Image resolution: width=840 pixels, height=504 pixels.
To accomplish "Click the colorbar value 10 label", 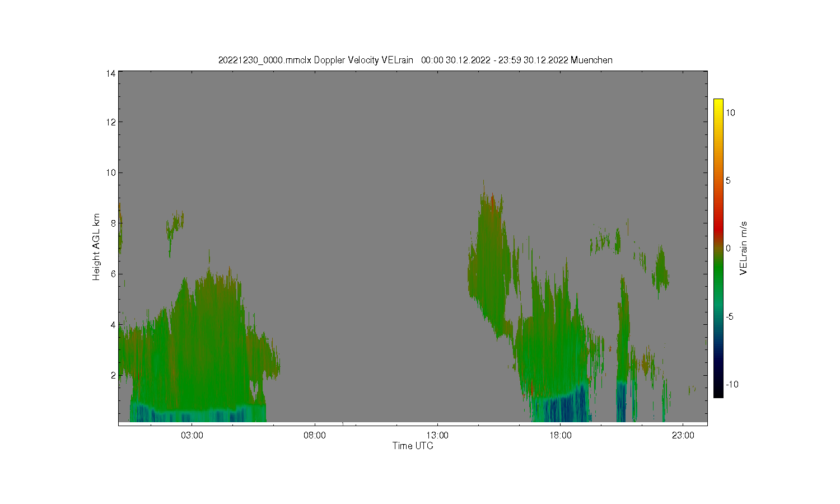I will (x=730, y=113).
